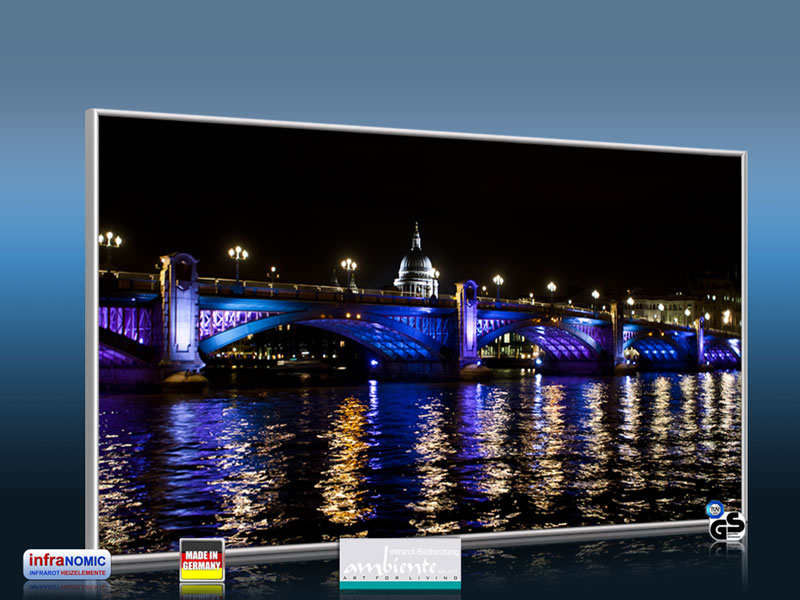Click the golden light reflection on water

[345, 460]
